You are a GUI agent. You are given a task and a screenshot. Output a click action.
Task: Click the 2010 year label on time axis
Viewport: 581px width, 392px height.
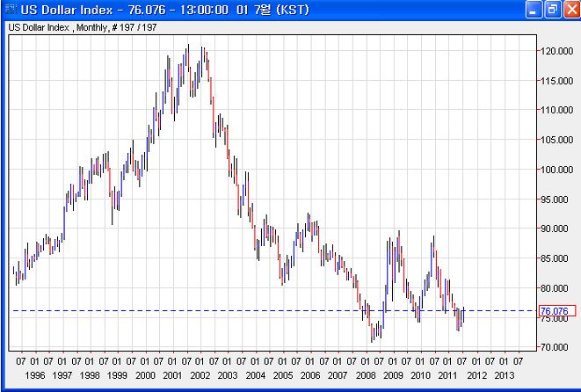(x=420, y=375)
